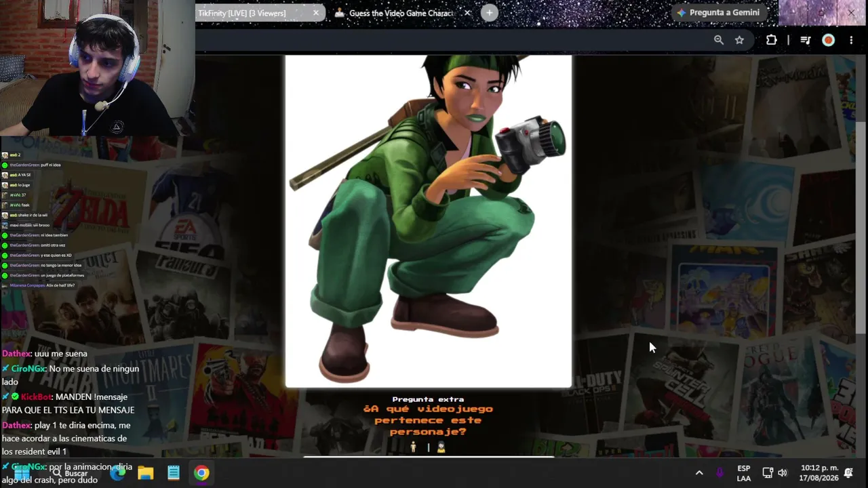Open a new browser tab
The width and height of the screenshot is (868, 488).
(x=490, y=13)
